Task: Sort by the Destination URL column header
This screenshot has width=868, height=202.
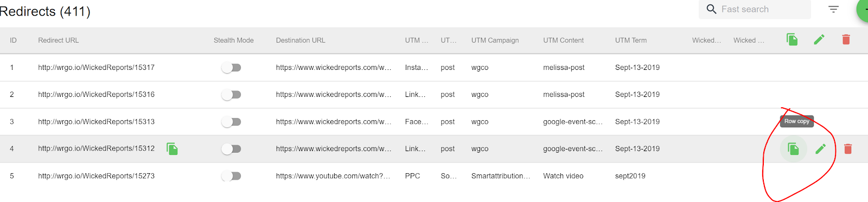Action: tap(301, 40)
